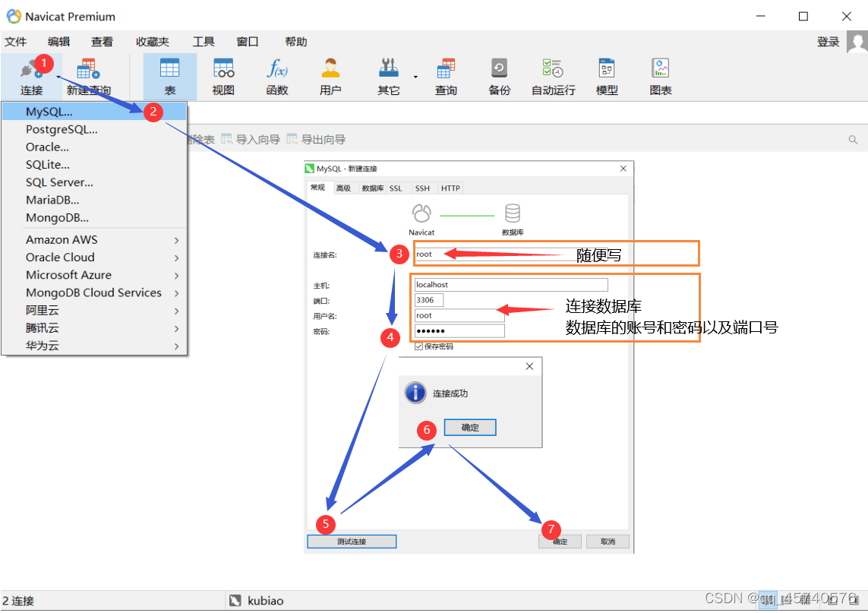Screen dimensions: 868x613
Task: Click the user avatar icon near 登录
Action: 857,42
